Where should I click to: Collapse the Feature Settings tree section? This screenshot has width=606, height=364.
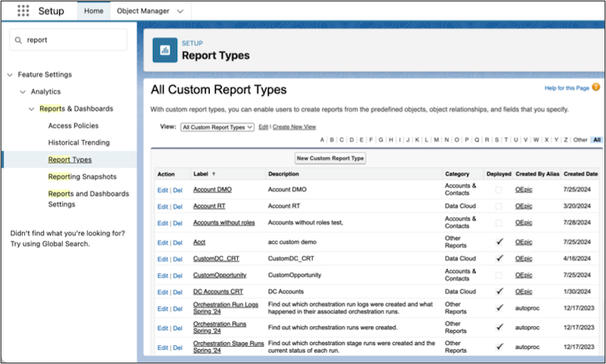(10, 75)
